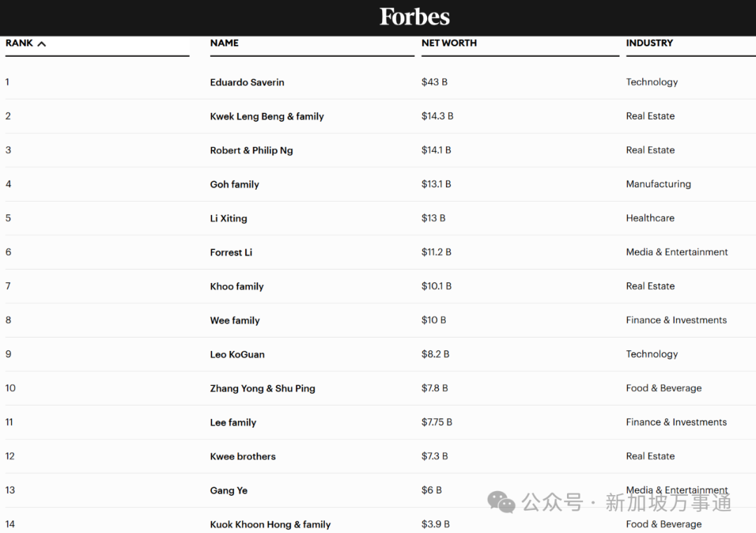Toggle the RANK sort arrow
The image size is (756, 533).
42,44
